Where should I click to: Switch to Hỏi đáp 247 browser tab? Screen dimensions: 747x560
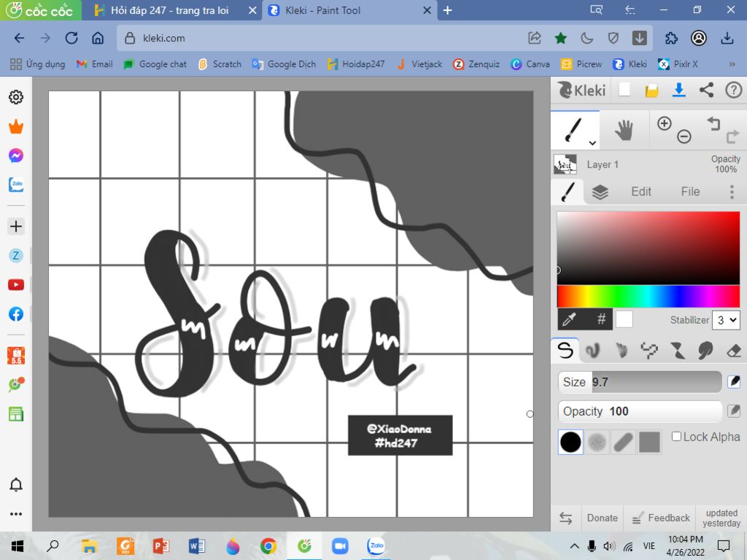tap(169, 10)
